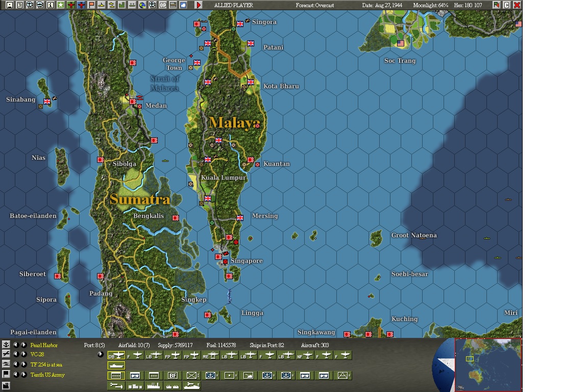Screen dimensions: 588x392
Task: Select the infantry crossed-box unit button
Action: coord(192,376)
